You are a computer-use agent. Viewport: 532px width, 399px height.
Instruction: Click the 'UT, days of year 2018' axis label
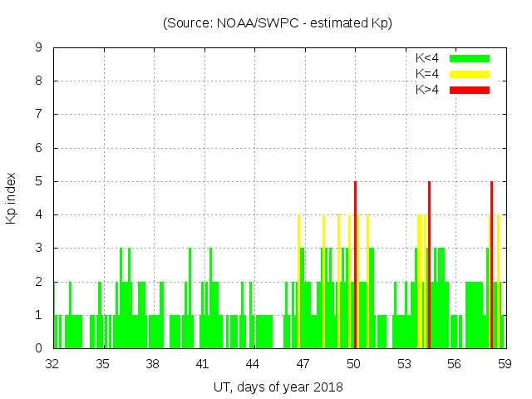click(278, 387)
